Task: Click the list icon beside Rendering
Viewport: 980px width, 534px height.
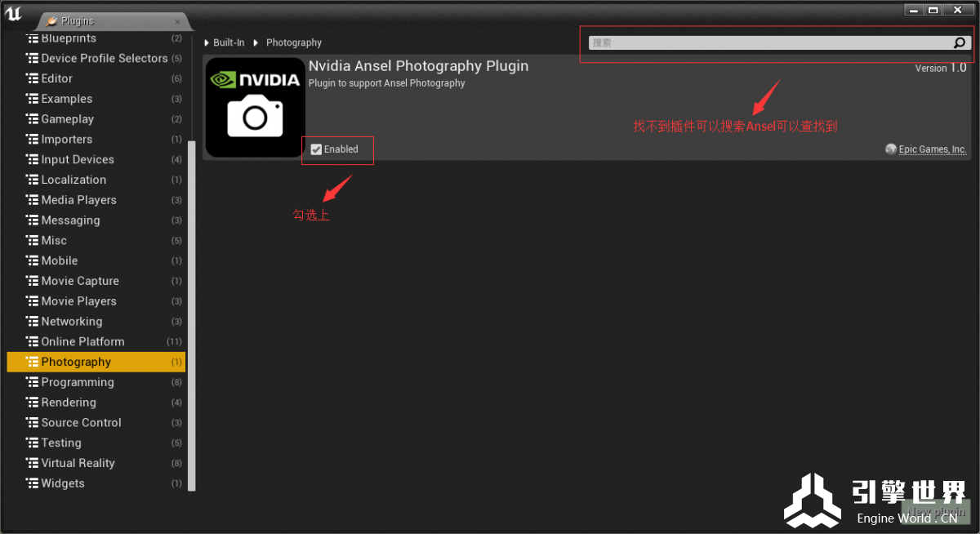Action: point(32,403)
